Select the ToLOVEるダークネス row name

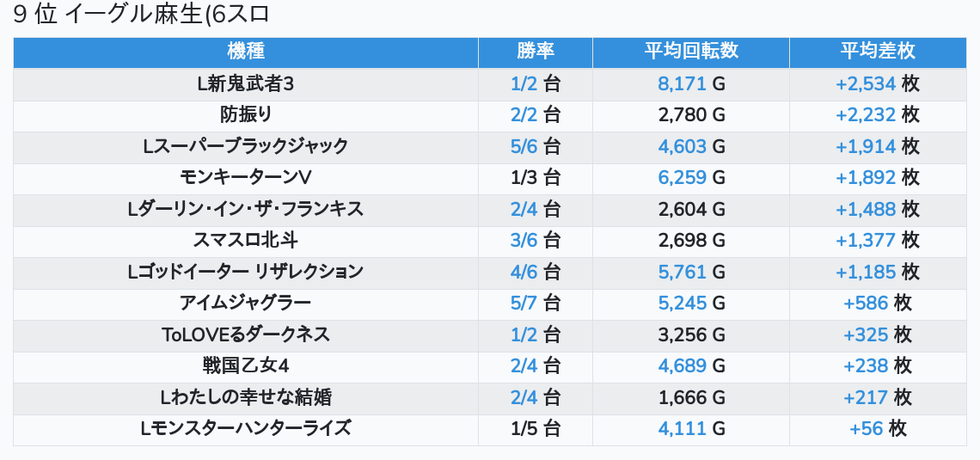pyautogui.click(x=246, y=334)
